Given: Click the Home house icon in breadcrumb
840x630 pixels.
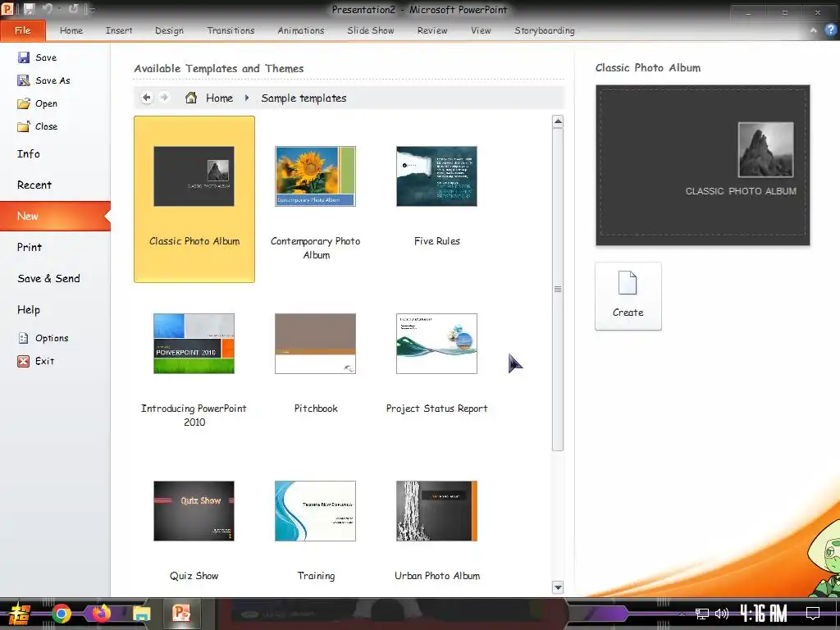Looking at the screenshot, I should click(x=190, y=98).
